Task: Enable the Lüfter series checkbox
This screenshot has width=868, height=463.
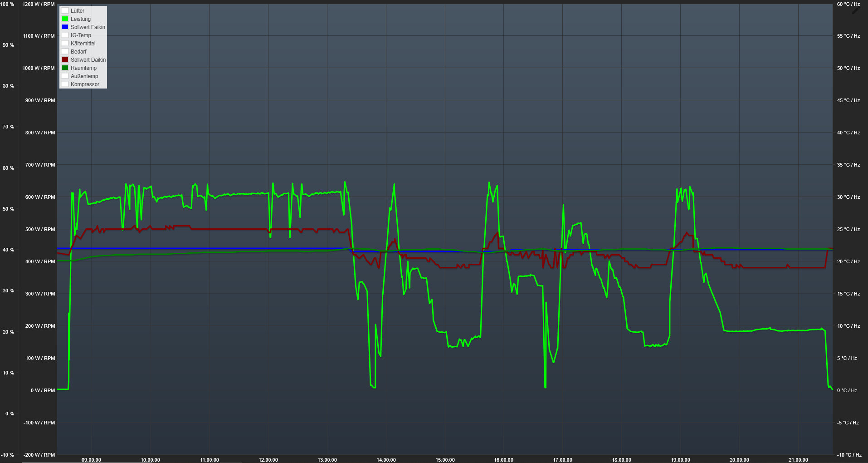Action: [x=65, y=10]
